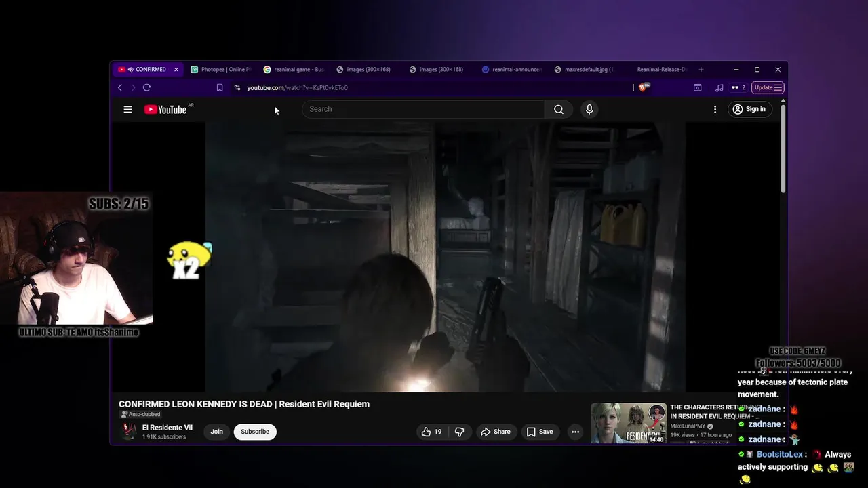Open the MaxiLunaPMY channel name link
Screen dimensions: 868x488
click(x=688, y=426)
